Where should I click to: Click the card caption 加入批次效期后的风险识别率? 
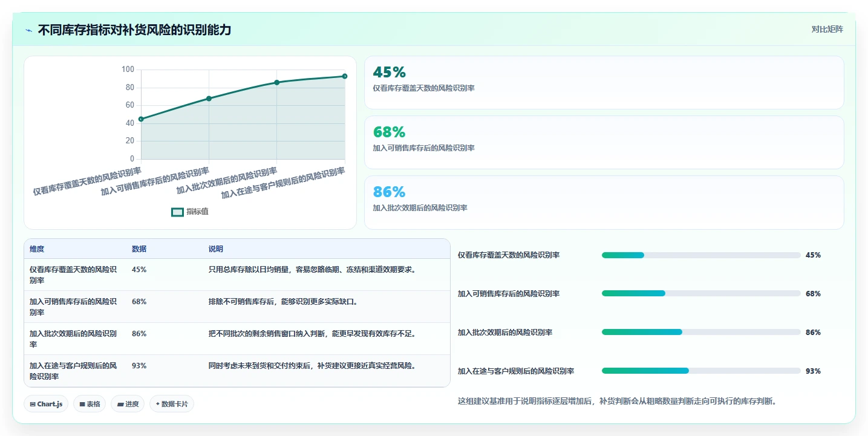[420, 208]
